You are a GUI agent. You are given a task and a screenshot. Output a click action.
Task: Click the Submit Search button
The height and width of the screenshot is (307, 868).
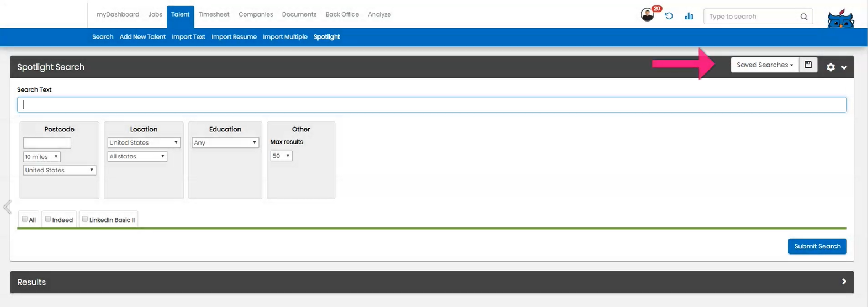(x=817, y=246)
